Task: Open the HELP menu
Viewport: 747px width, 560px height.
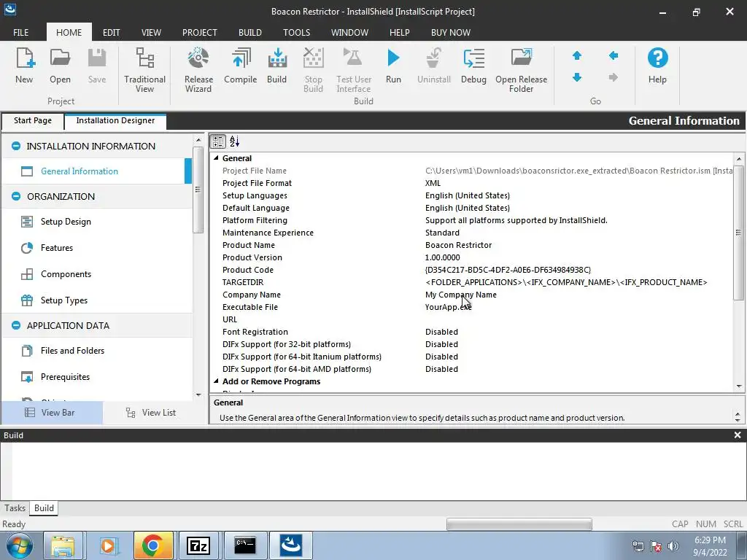Action: (x=399, y=32)
